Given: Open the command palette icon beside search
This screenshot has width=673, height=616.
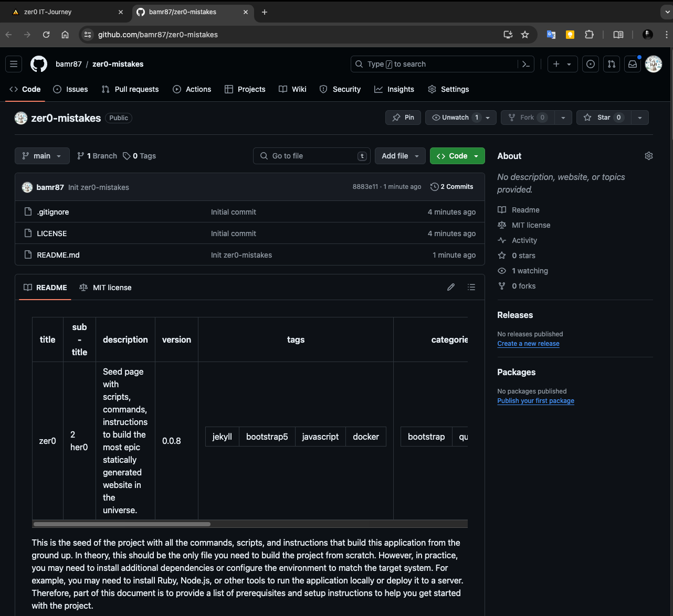Looking at the screenshot, I should (x=525, y=64).
